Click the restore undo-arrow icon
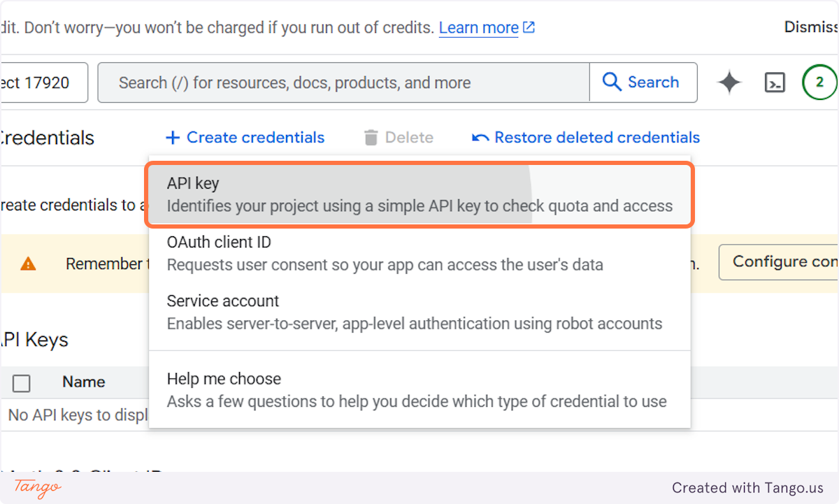 click(479, 137)
